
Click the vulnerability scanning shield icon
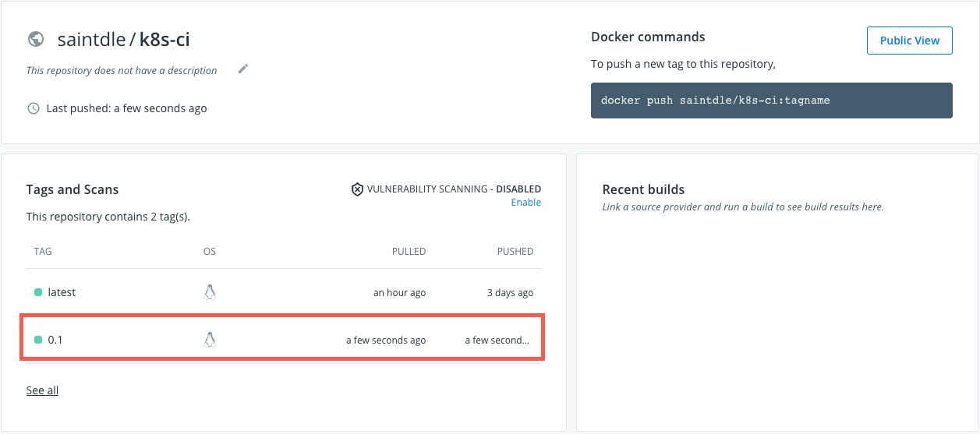point(357,189)
